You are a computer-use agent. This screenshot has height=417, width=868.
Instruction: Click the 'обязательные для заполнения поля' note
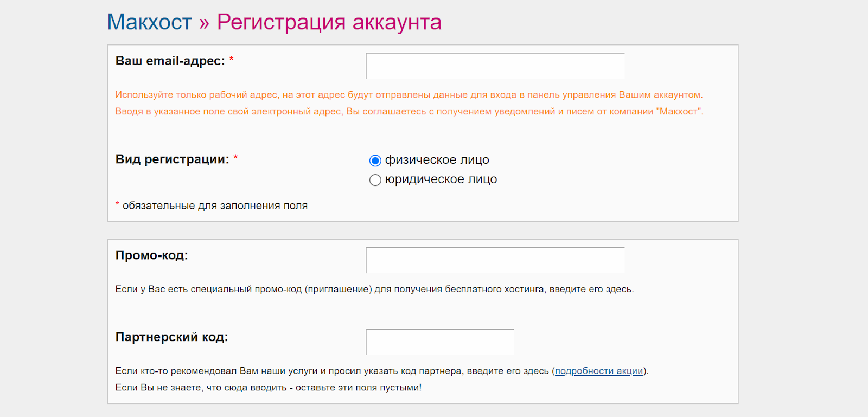pyautogui.click(x=215, y=206)
